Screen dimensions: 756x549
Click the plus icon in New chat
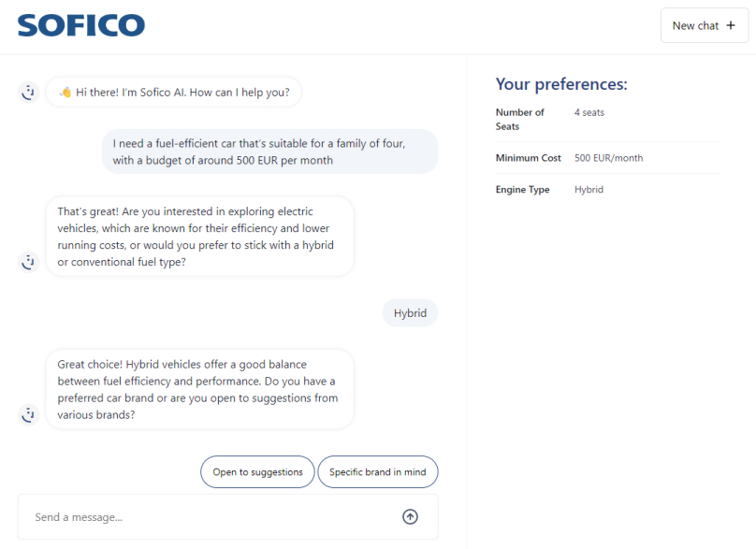tap(731, 25)
